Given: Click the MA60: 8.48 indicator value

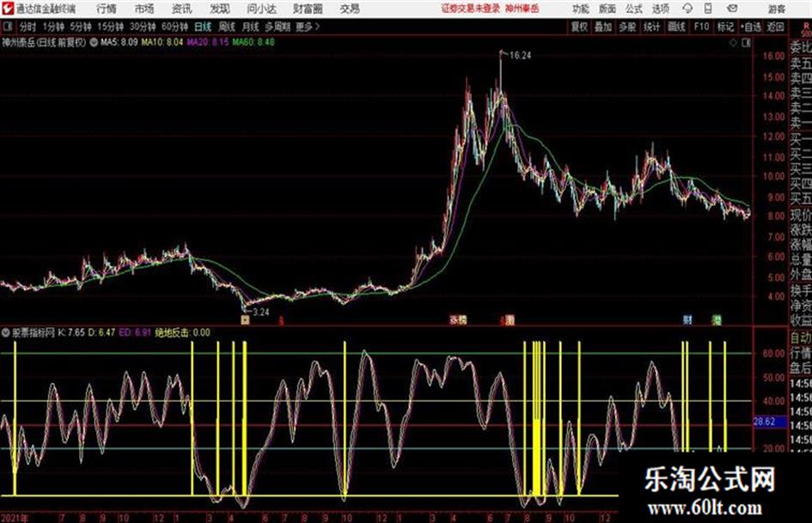Looking at the screenshot, I should (x=253, y=42).
